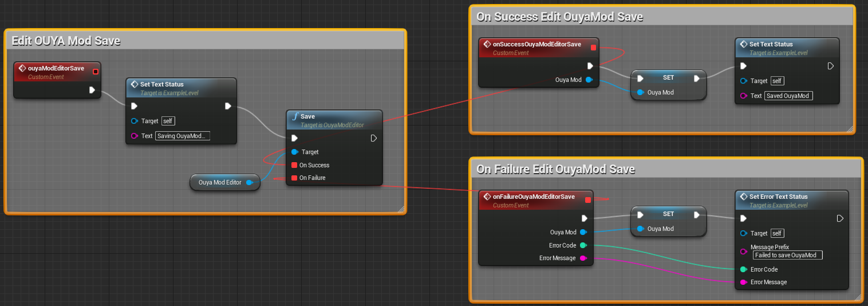The height and width of the screenshot is (306, 868).
Task: Select the 'Edit OUYA Mod Save' comment title
Action: coord(66,41)
